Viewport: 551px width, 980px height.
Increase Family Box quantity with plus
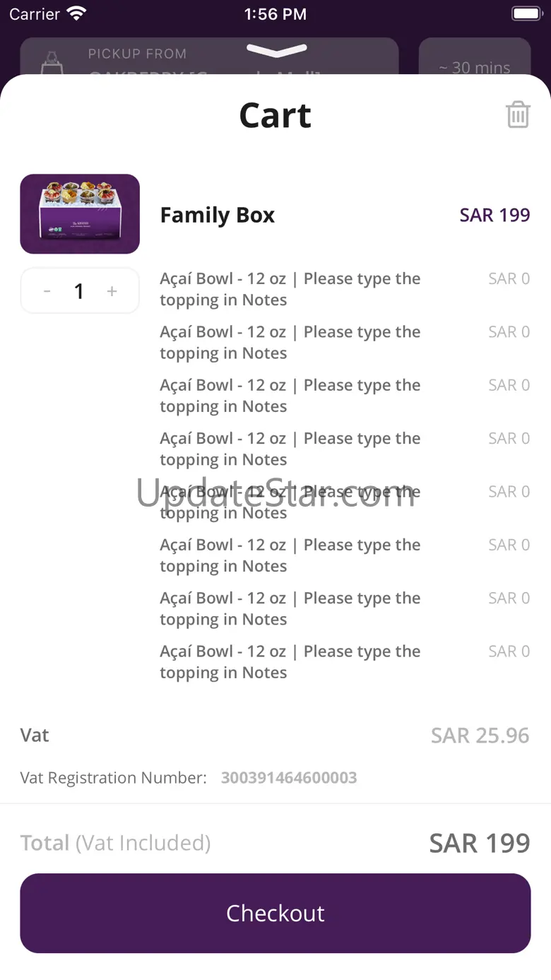pos(112,291)
